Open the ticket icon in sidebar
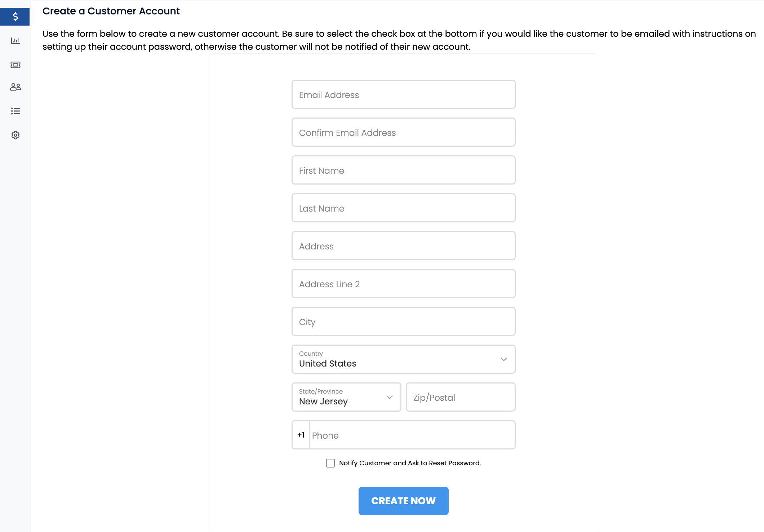764x532 pixels. pos(15,65)
